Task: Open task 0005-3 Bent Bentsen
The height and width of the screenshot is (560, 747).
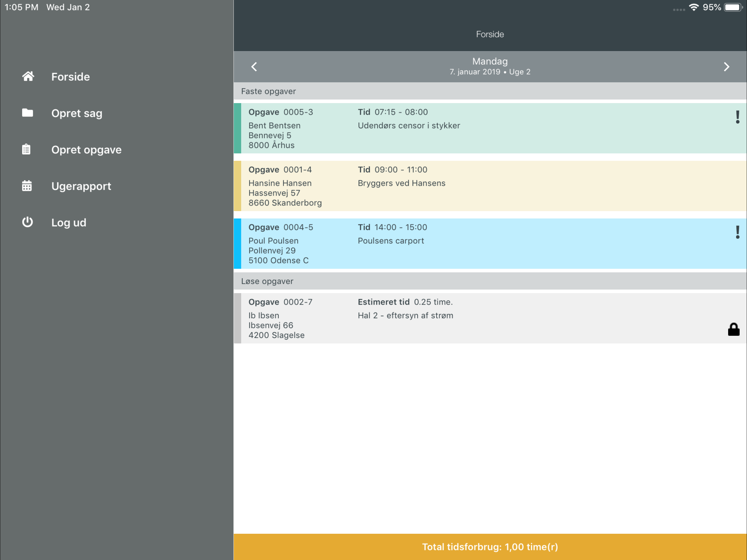Action: click(490, 128)
